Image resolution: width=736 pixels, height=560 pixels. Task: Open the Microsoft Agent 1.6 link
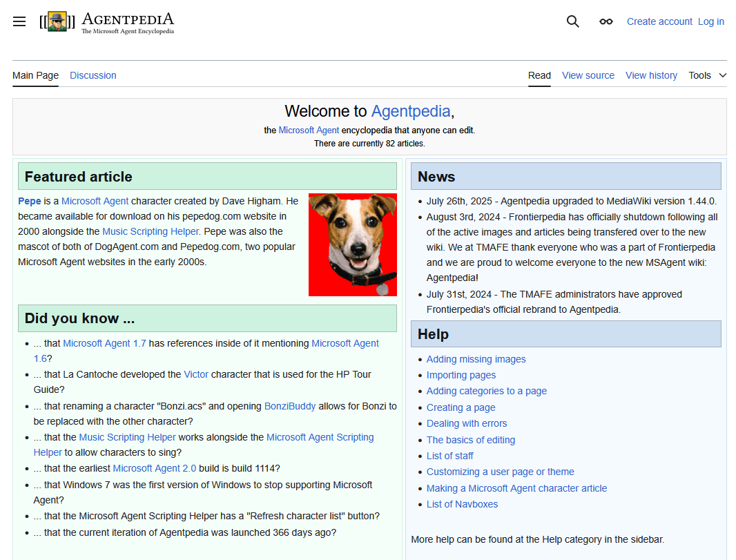(x=345, y=343)
